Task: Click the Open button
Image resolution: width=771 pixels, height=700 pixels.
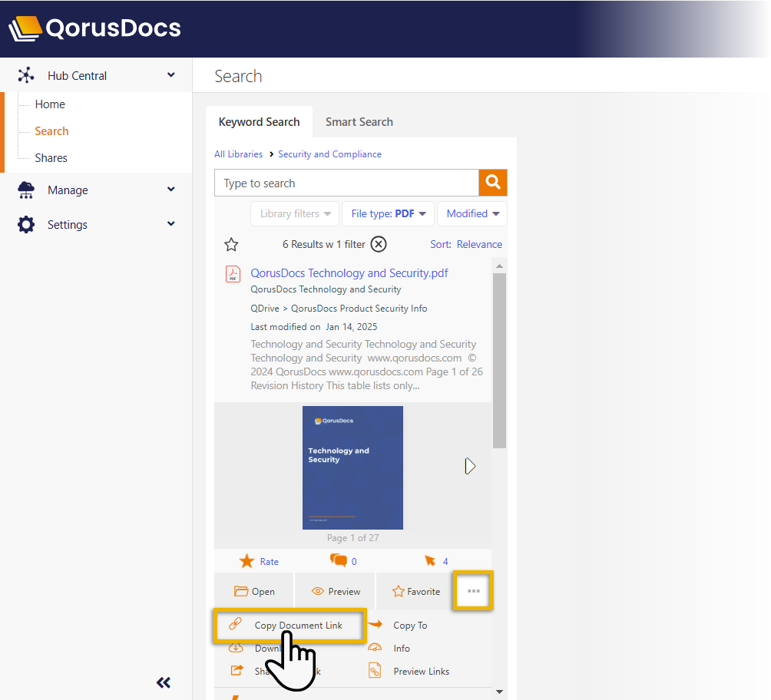Action: click(x=253, y=591)
